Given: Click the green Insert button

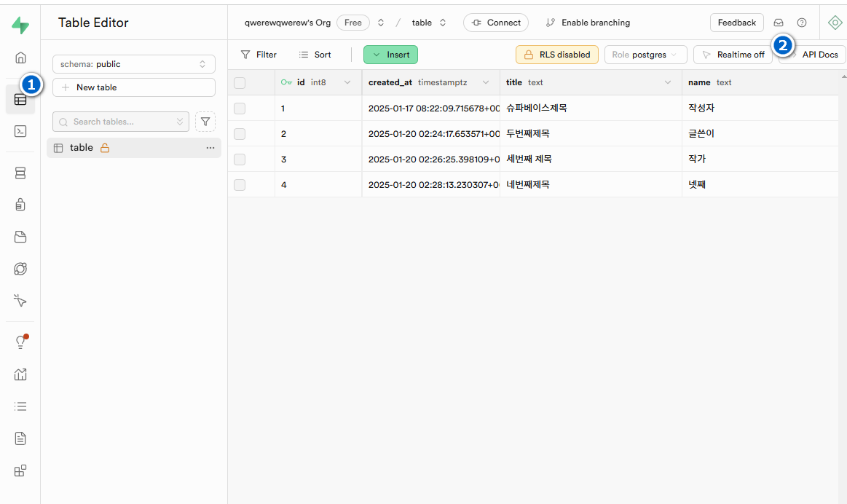Looking at the screenshot, I should tap(390, 55).
